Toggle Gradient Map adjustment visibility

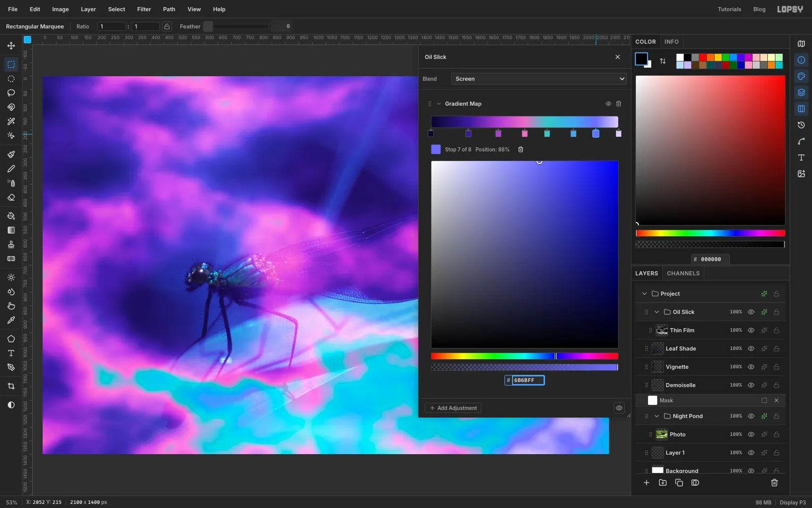(608, 104)
